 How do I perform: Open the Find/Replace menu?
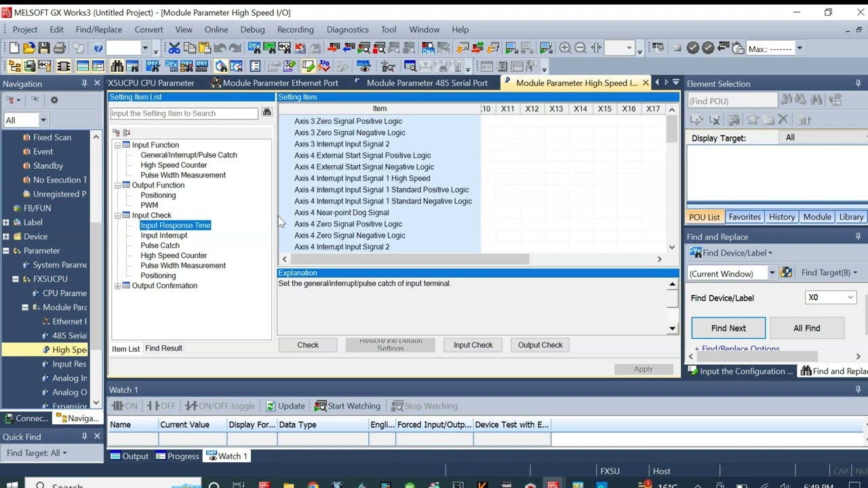(99, 30)
